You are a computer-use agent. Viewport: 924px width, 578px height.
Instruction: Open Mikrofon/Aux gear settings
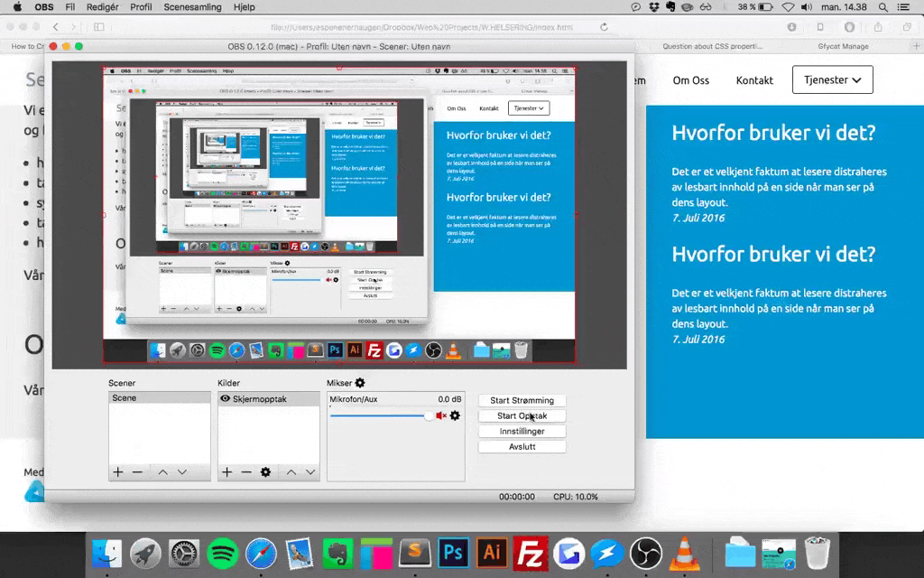pyautogui.click(x=455, y=415)
